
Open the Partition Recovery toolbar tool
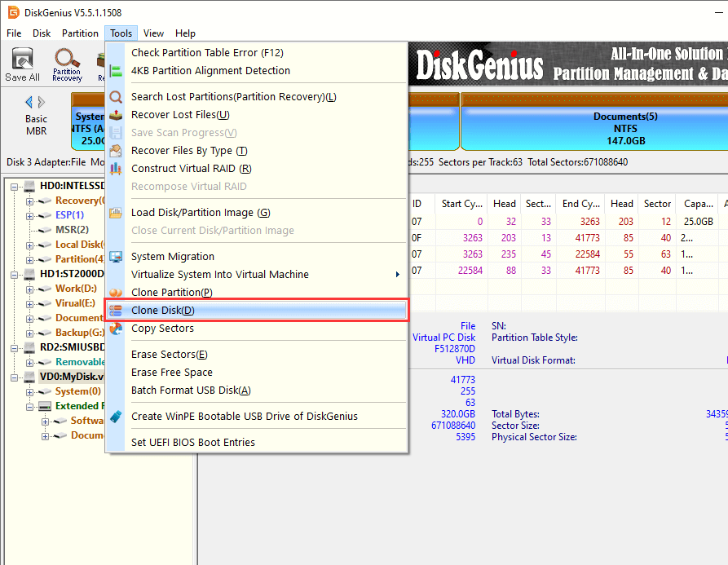67,64
